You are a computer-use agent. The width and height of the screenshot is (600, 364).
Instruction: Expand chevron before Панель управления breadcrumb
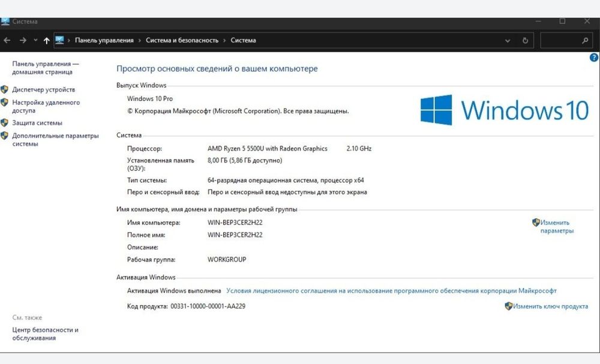pyautogui.click(x=69, y=41)
